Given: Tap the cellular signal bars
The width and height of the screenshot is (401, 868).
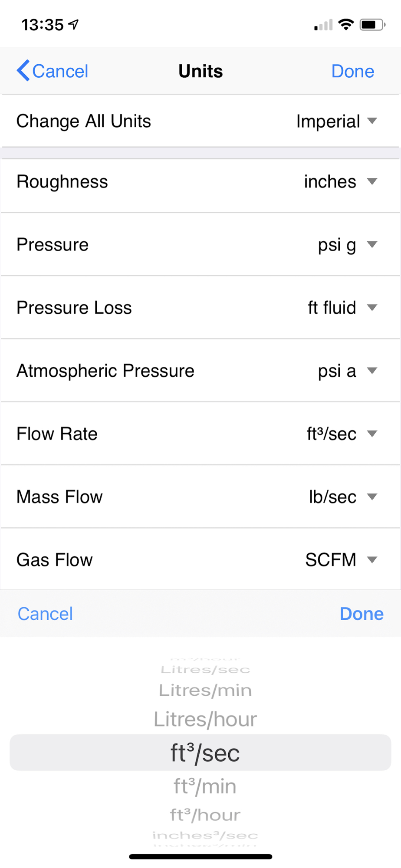Looking at the screenshot, I should (x=323, y=25).
